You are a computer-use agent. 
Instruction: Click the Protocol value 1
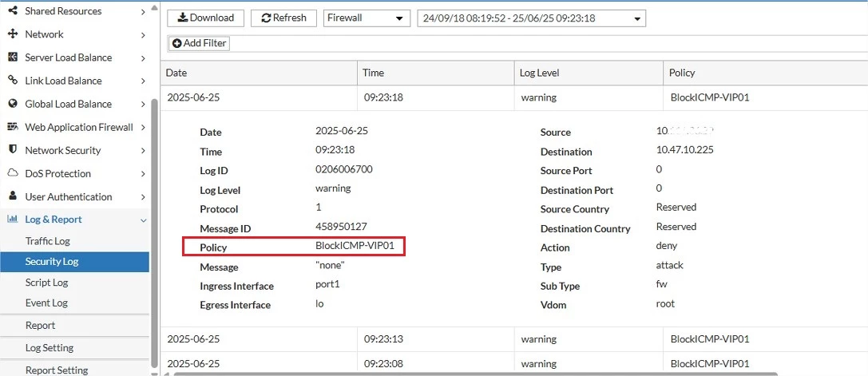coord(319,207)
